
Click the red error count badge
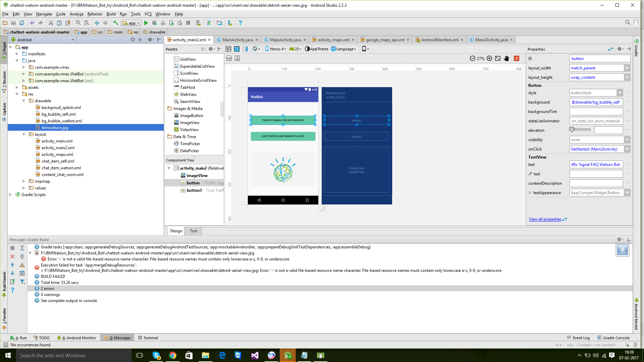pos(517,58)
